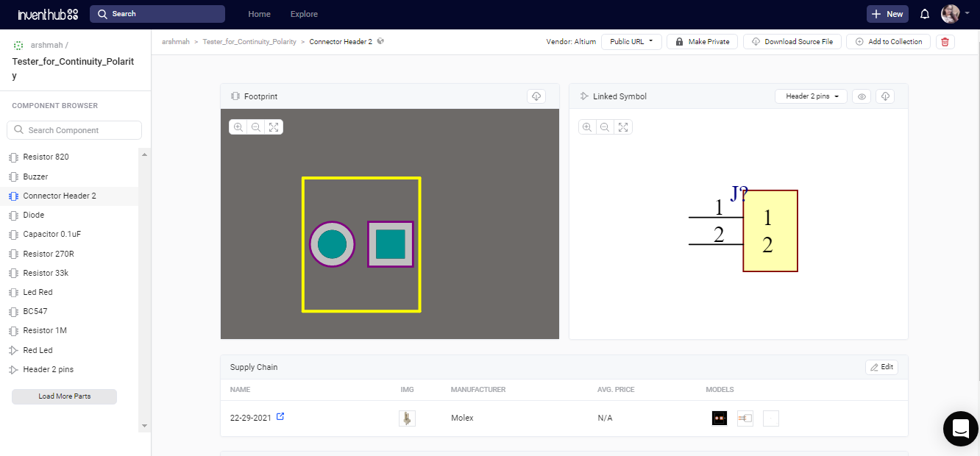Screen dimensions: 980x456
Task: Open the Public URL dropdown
Action: pos(631,42)
